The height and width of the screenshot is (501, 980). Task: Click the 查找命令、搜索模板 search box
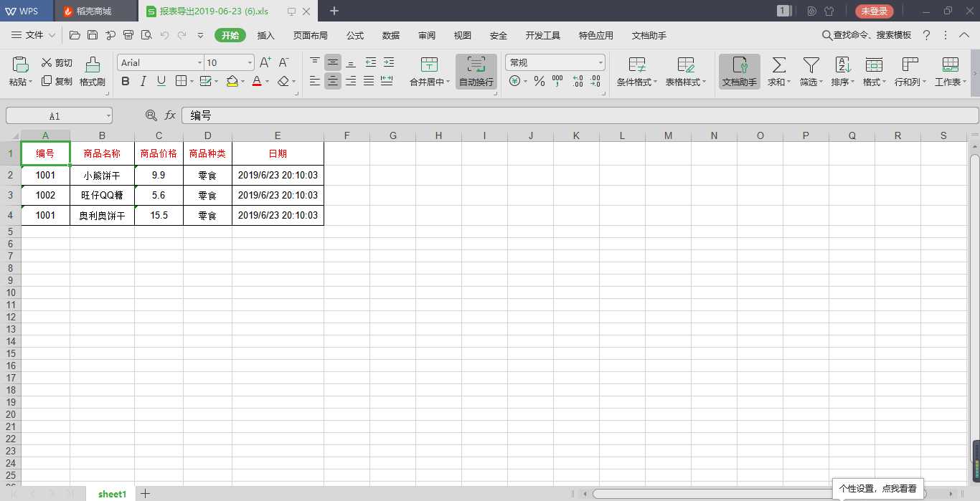pos(867,35)
